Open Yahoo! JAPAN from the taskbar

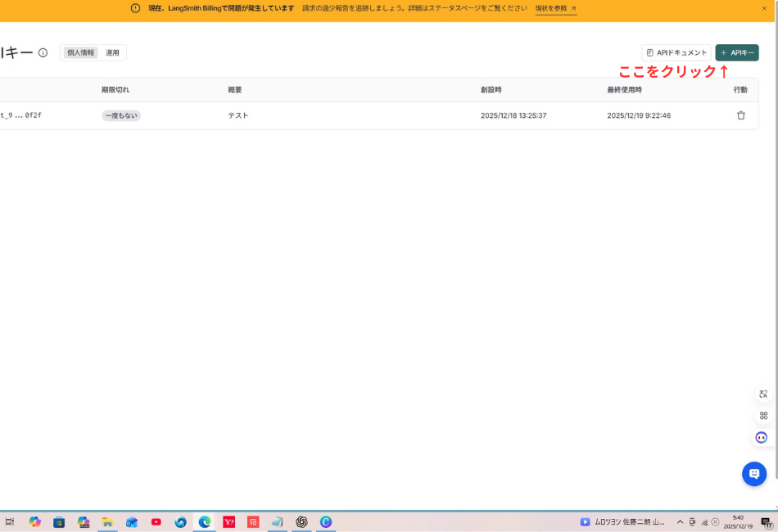tap(228, 521)
